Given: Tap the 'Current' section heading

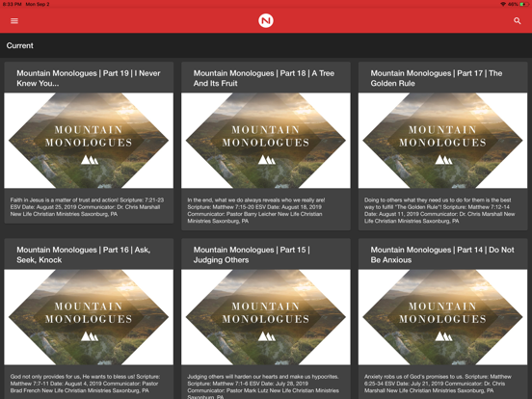Looking at the screenshot, I should coord(19,45).
